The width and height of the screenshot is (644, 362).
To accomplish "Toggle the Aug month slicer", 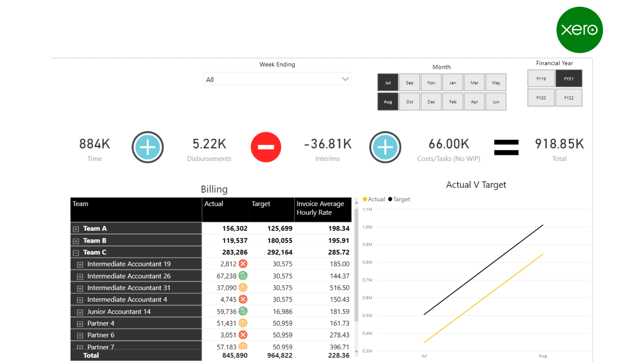I will (x=388, y=102).
